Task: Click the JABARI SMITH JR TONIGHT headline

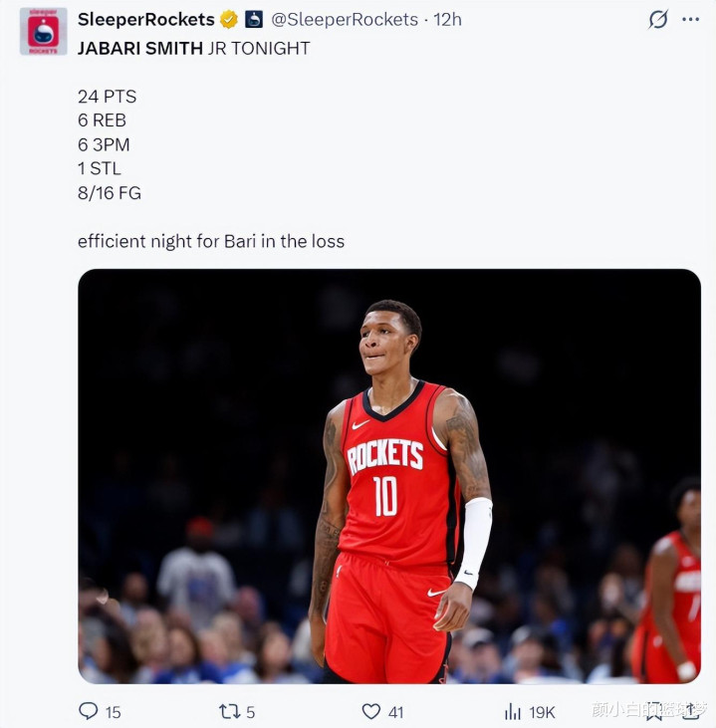Action: [x=193, y=48]
